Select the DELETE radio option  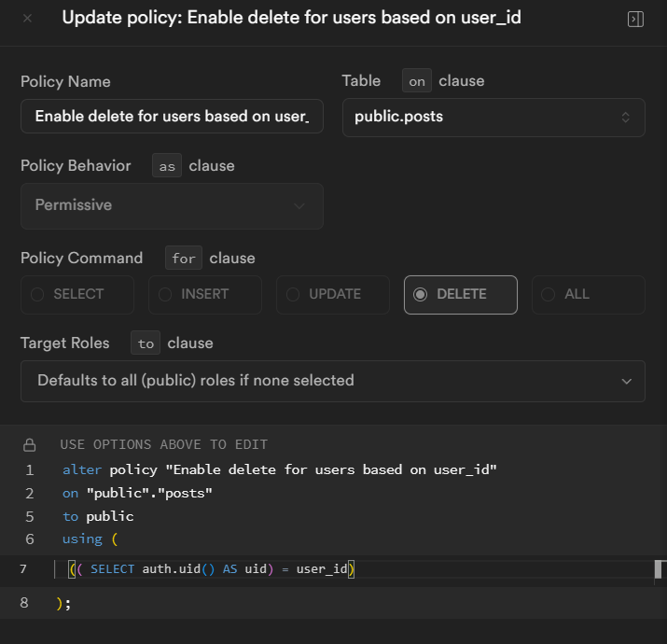click(461, 295)
